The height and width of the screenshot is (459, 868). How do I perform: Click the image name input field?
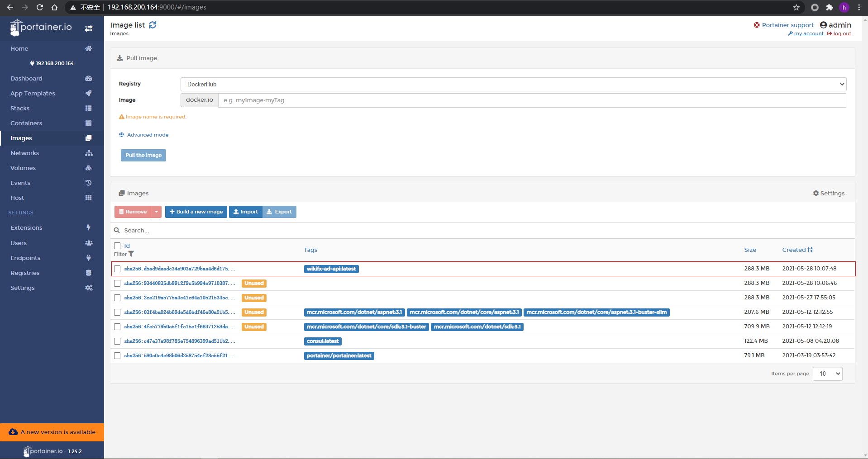tap(532, 100)
